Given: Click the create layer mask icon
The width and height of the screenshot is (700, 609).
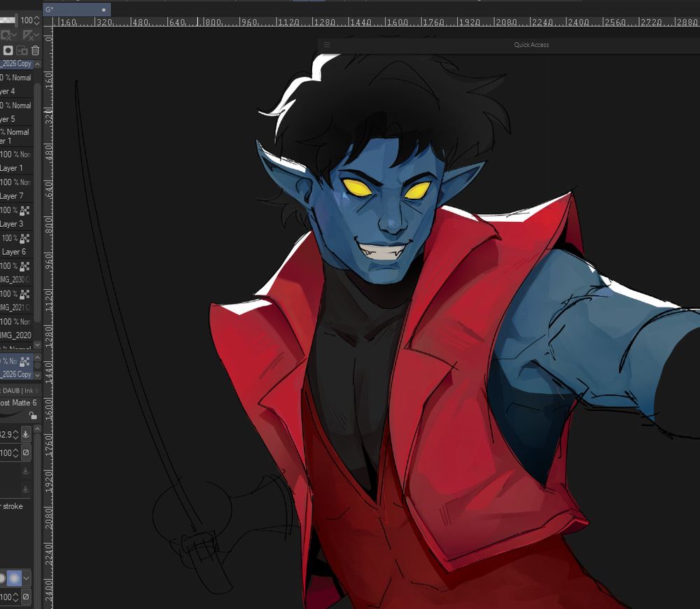Looking at the screenshot, I should 8,50.
